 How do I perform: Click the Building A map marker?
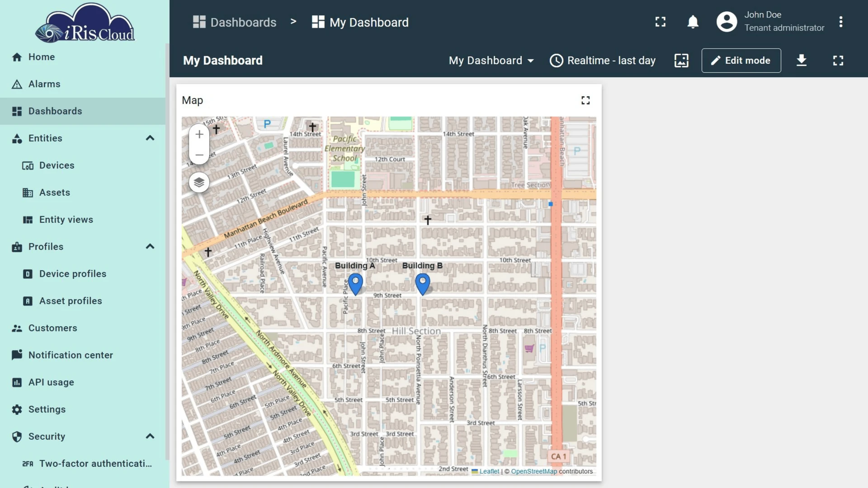click(x=355, y=284)
